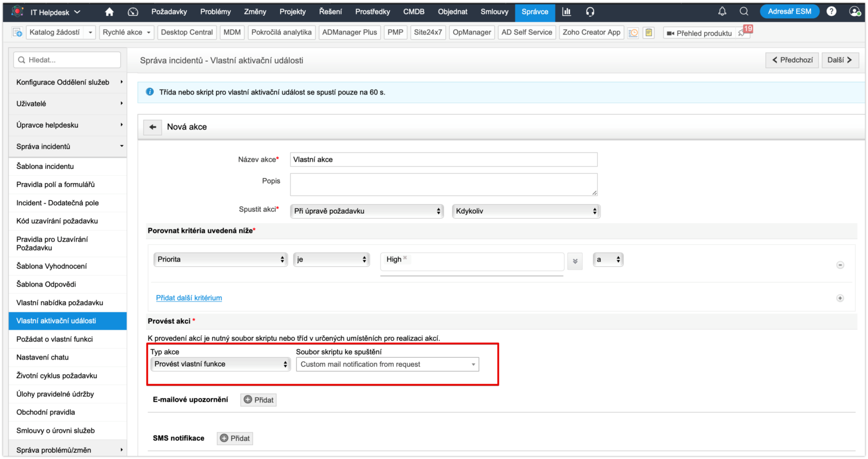This screenshot has height=459, width=868.
Task: Open the CMDB tab
Action: 414,11
